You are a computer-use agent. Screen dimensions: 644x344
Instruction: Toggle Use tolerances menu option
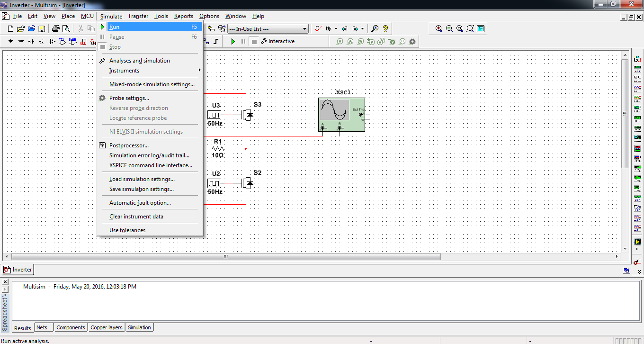(x=150, y=230)
